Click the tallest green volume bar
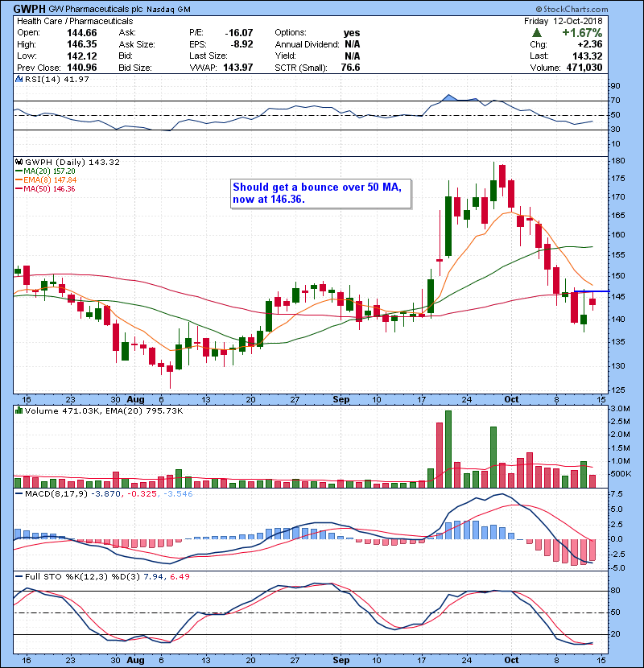This screenshot has width=644, height=668. (x=448, y=449)
